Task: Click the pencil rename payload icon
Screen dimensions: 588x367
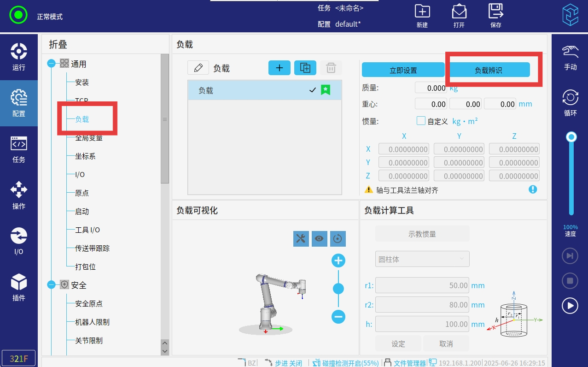Action: (198, 68)
